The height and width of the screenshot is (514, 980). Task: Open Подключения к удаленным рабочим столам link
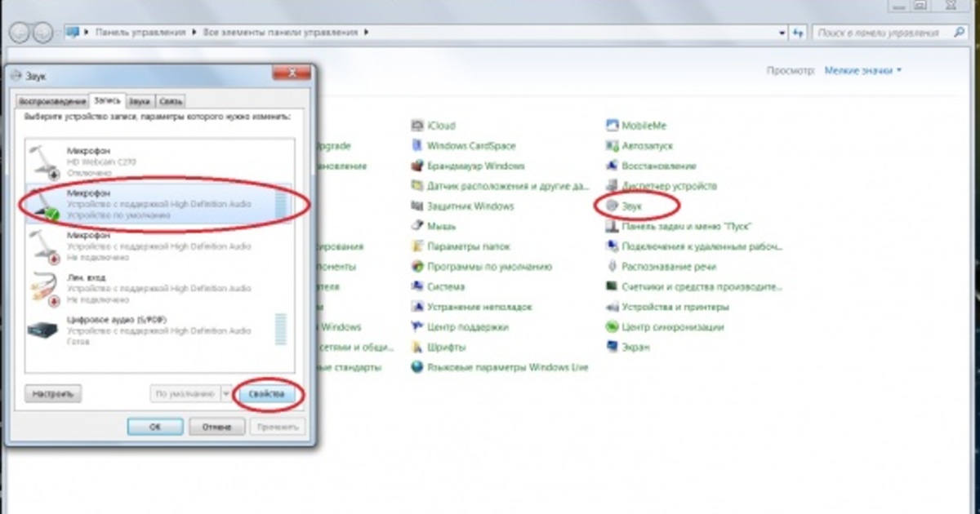pos(702,246)
